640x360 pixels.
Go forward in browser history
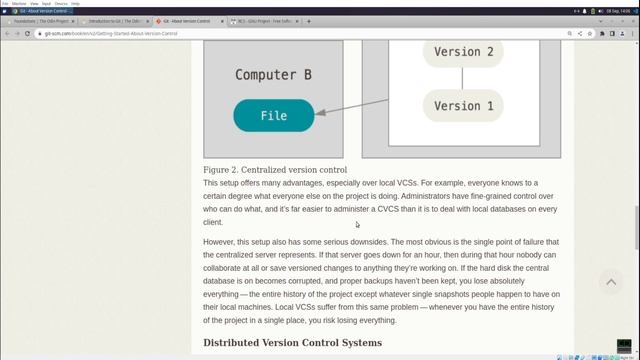[x=17, y=33]
